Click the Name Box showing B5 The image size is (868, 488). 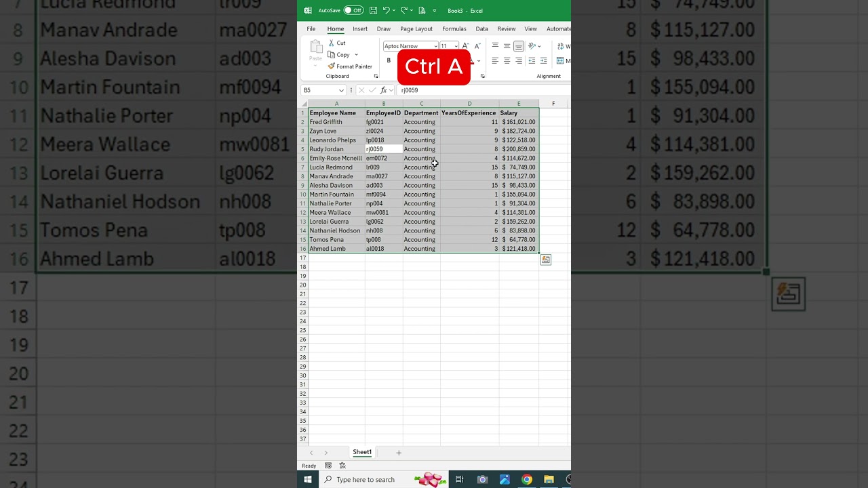coord(319,90)
